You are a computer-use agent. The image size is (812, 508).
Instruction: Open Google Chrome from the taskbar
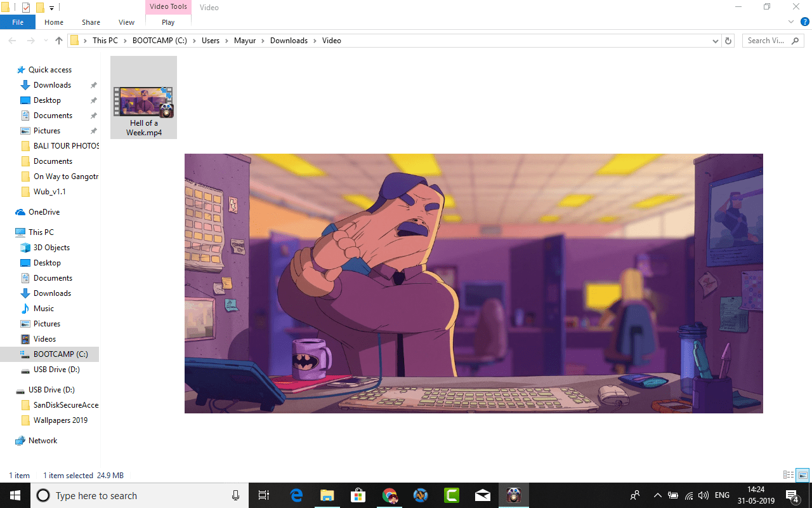[x=390, y=495]
